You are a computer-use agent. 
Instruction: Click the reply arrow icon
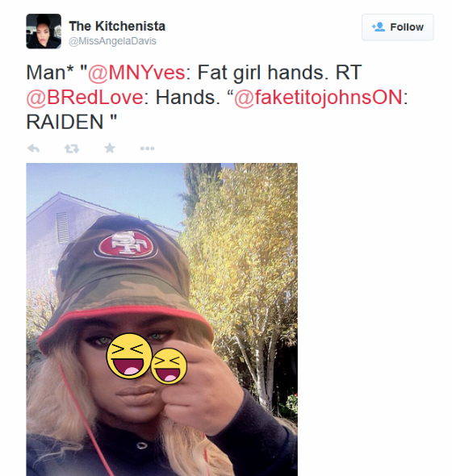tap(33, 148)
